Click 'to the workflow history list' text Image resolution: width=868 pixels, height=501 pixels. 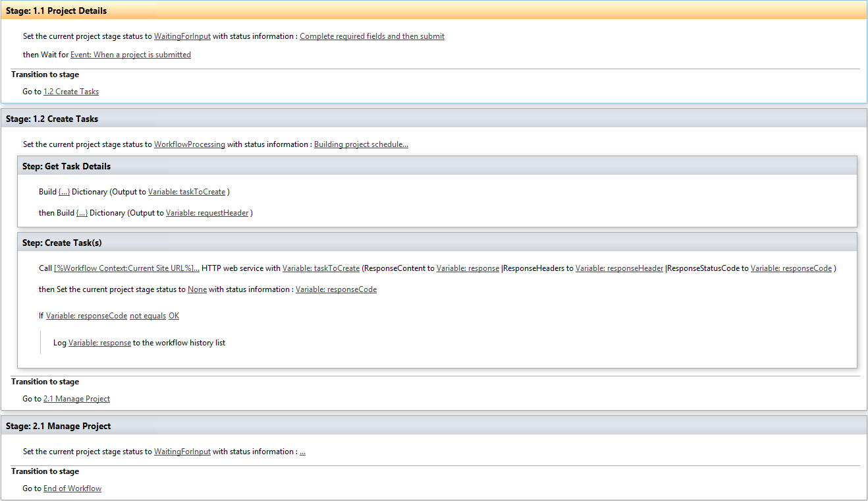(x=179, y=343)
